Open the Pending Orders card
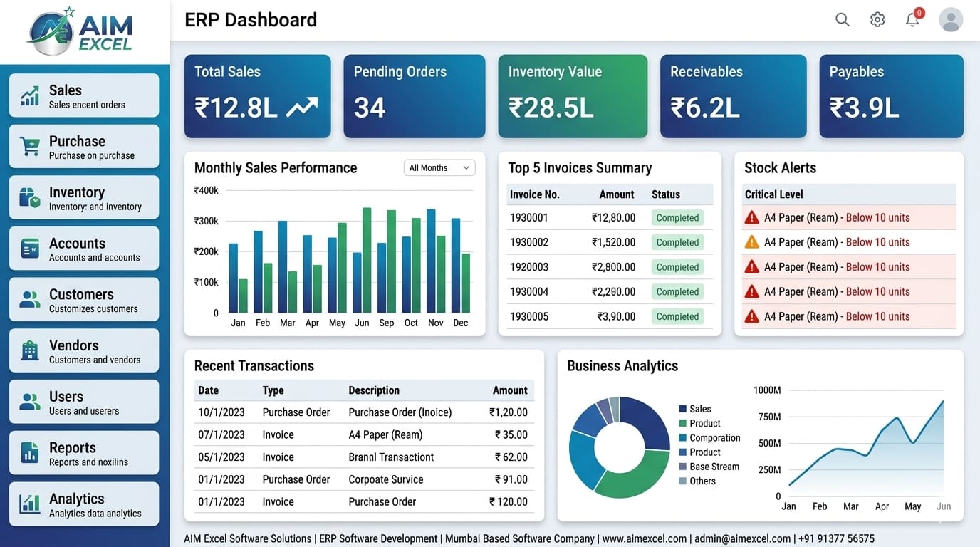This screenshot has width=980, height=547. (x=415, y=96)
